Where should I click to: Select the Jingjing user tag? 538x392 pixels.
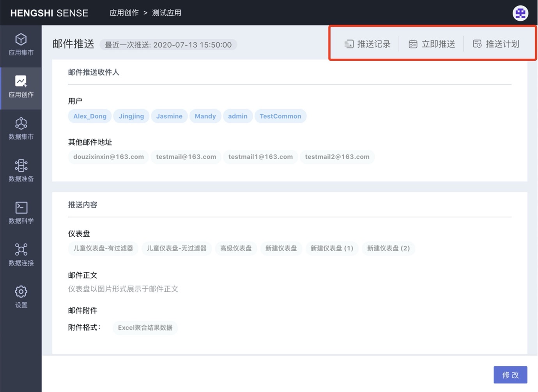(x=131, y=116)
